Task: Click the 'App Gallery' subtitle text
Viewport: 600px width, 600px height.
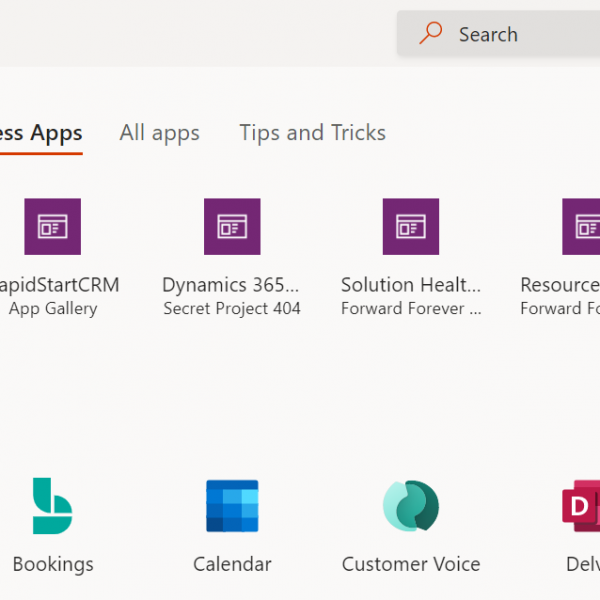Action: 53,309
